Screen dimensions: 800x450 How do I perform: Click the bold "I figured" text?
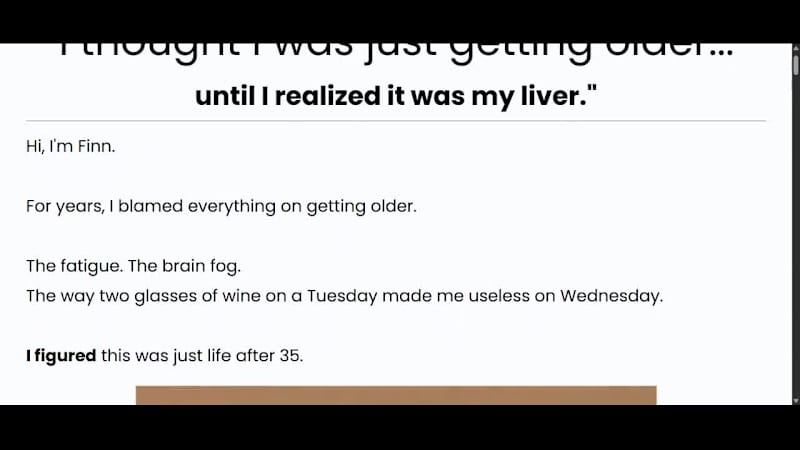(61, 356)
